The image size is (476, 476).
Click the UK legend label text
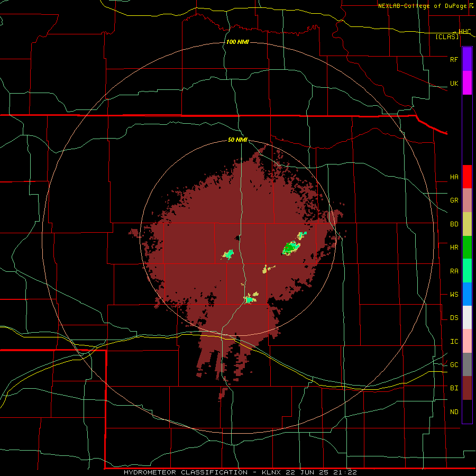454,84
